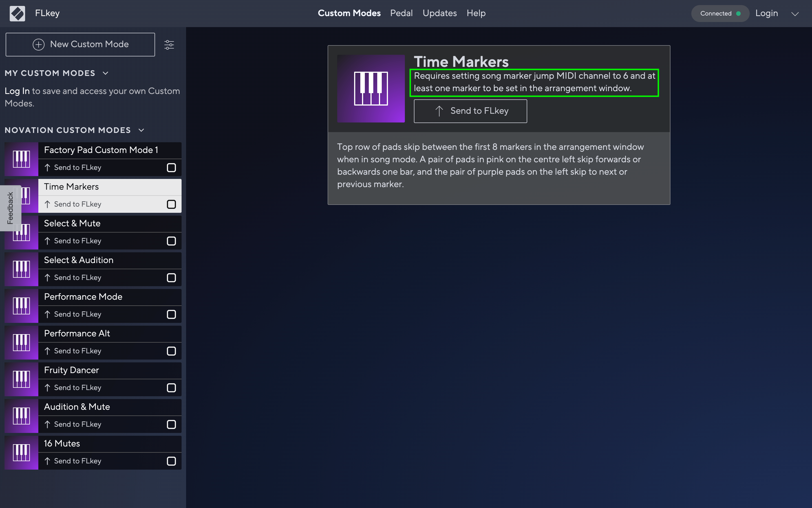Switch to the Pedal tab
This screenshot has height=508, width=812.
[x=401, y=13]
